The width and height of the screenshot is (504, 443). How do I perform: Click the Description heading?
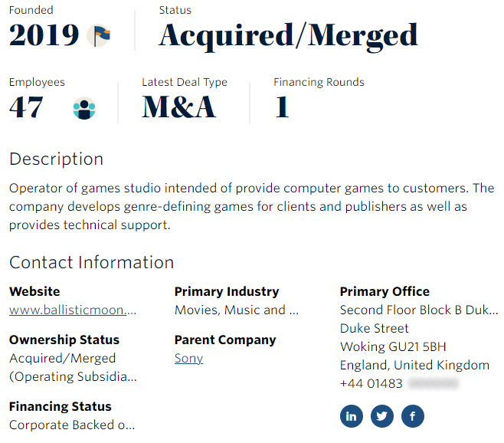[56, 159]
